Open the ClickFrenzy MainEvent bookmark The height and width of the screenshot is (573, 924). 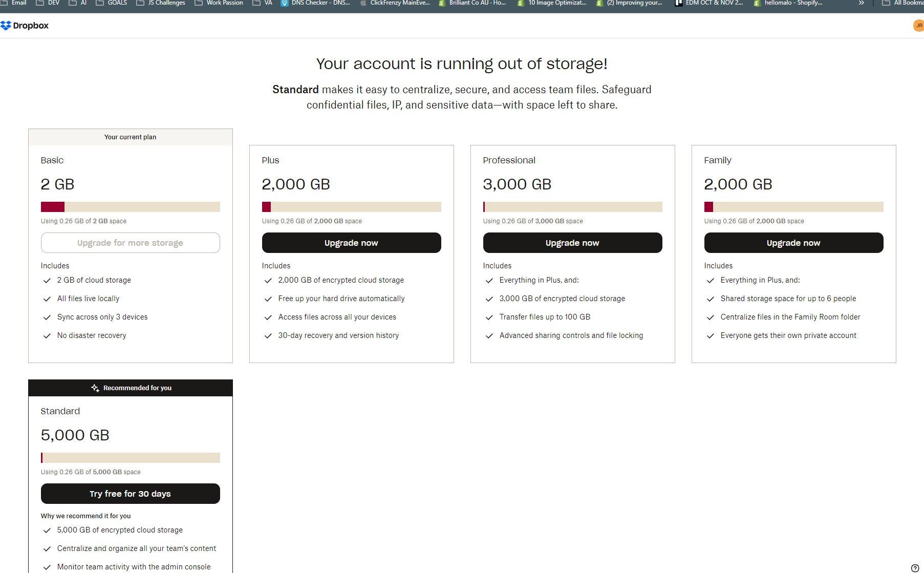pos(395,3)
